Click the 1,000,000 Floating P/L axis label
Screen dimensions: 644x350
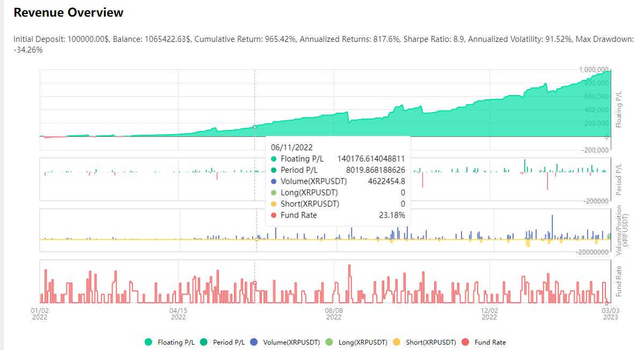pyautogui.click(x=594, y=69)
